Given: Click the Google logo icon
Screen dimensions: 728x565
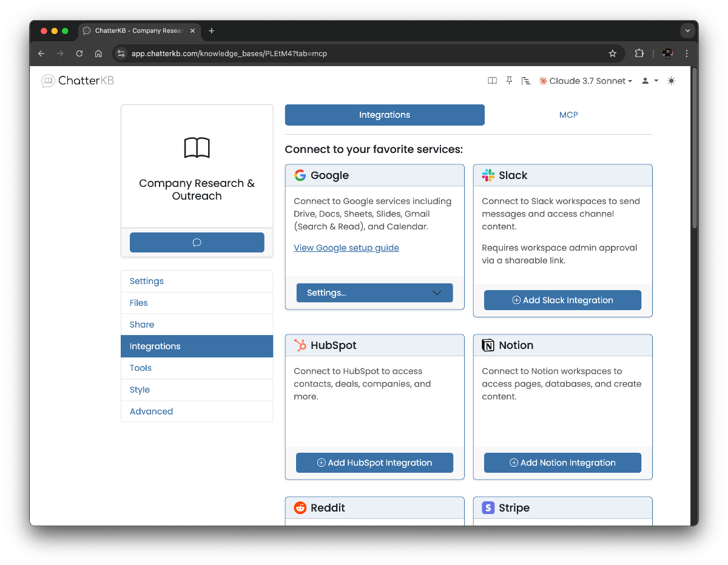Looking at the screenshot, I should tap(300, 175).
